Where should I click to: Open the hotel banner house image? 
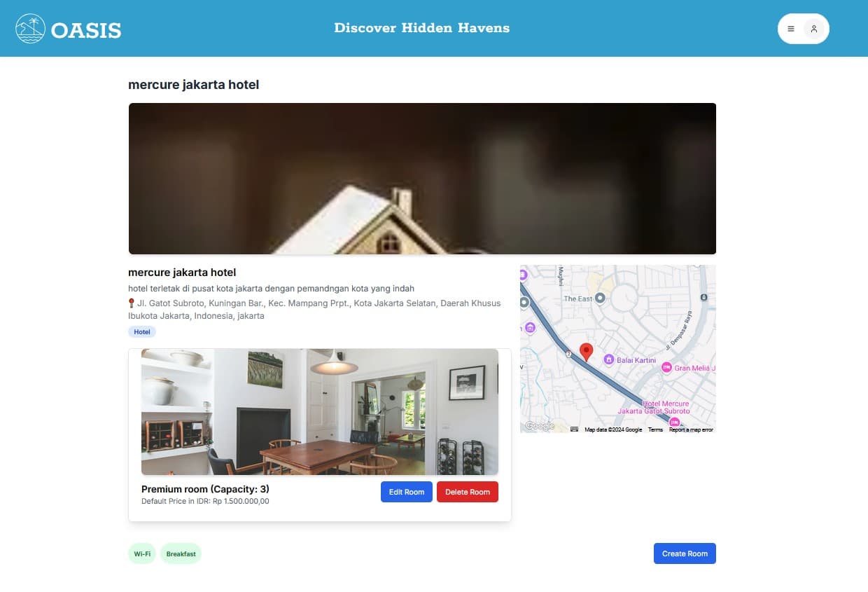tap(422, 179)
